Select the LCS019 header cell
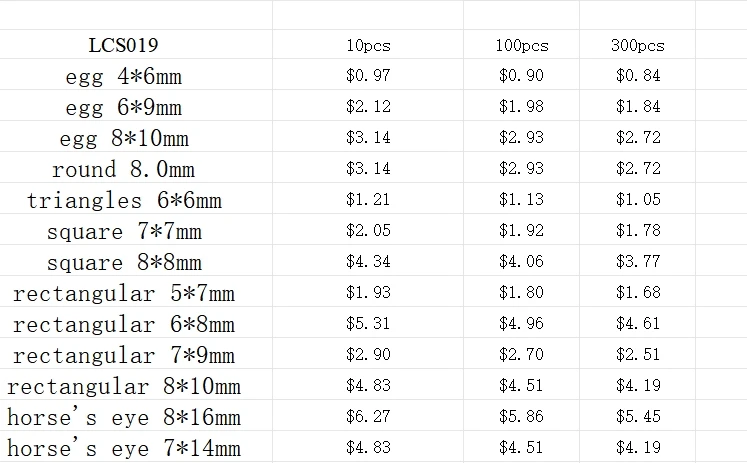This screenshot has width=747, height=463. [x=125, y=45]
